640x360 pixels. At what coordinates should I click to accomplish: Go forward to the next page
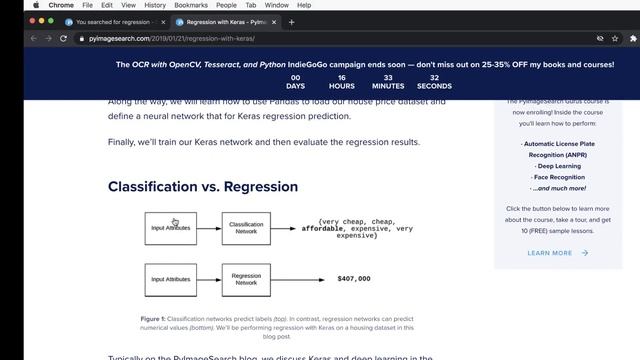point(48,38)
